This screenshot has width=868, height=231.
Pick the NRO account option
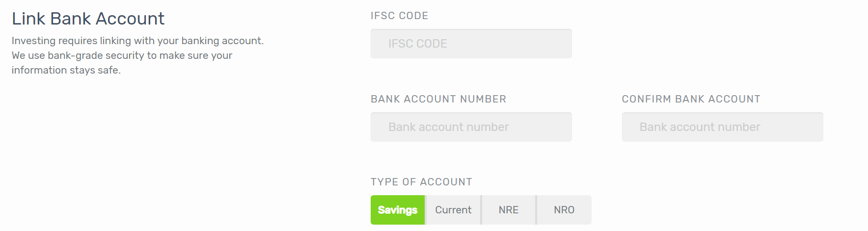coord(564,210)
